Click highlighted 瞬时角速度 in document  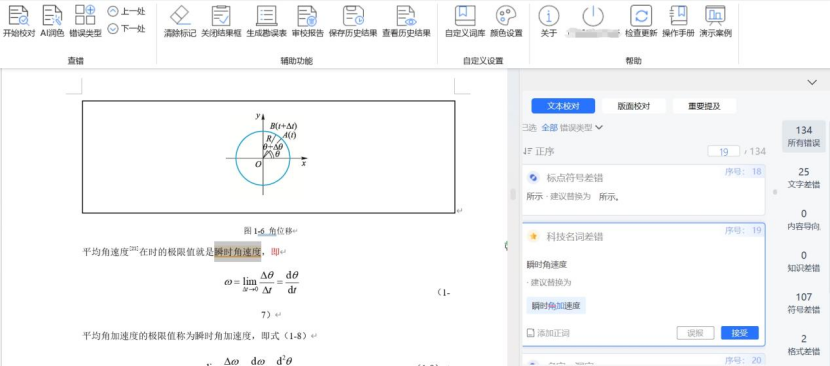(237, 252)
